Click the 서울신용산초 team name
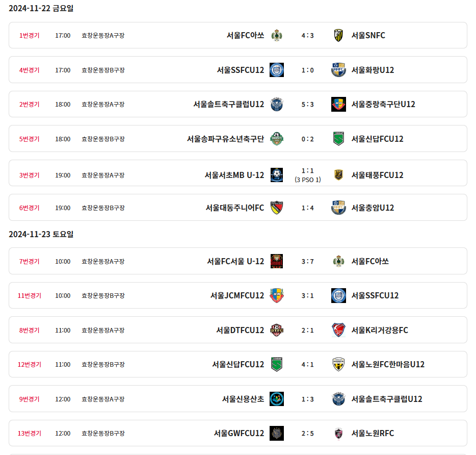Screen dimensions: 476x455 (243, 399)
